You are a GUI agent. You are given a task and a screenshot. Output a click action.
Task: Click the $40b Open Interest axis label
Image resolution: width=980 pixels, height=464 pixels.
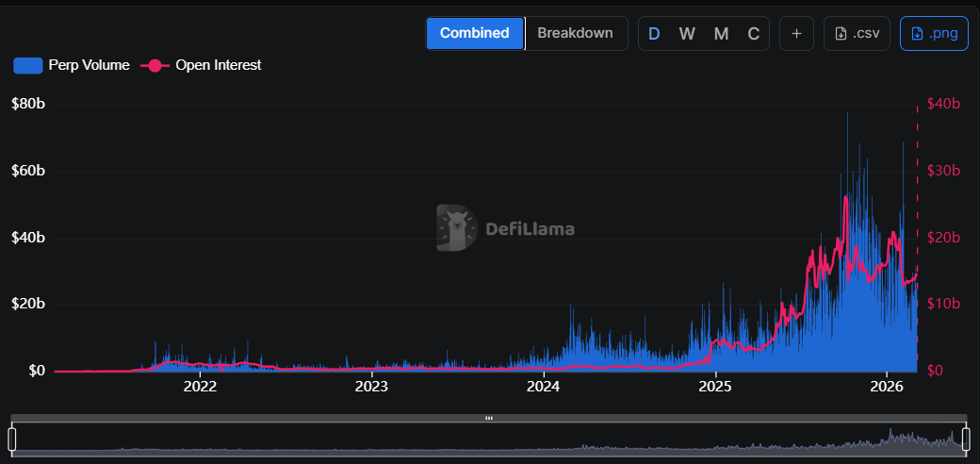[943, 104]
